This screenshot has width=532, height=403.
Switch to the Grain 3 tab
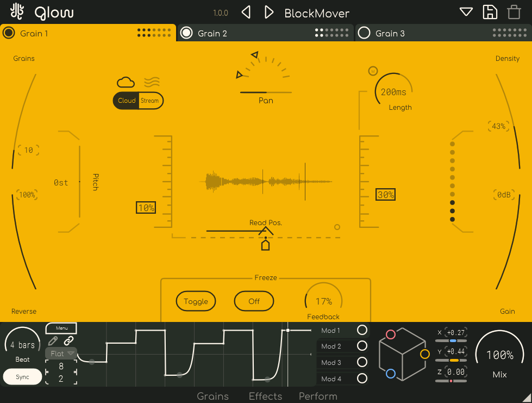coord(443,33)
